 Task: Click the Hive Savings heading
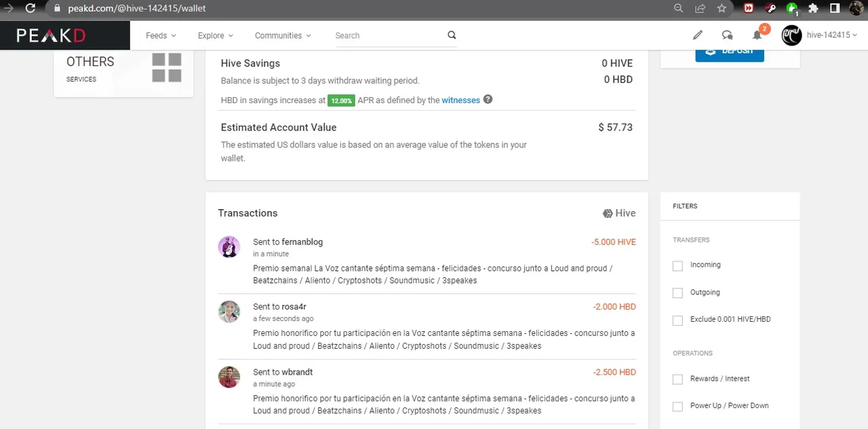[x=250, y=63]
